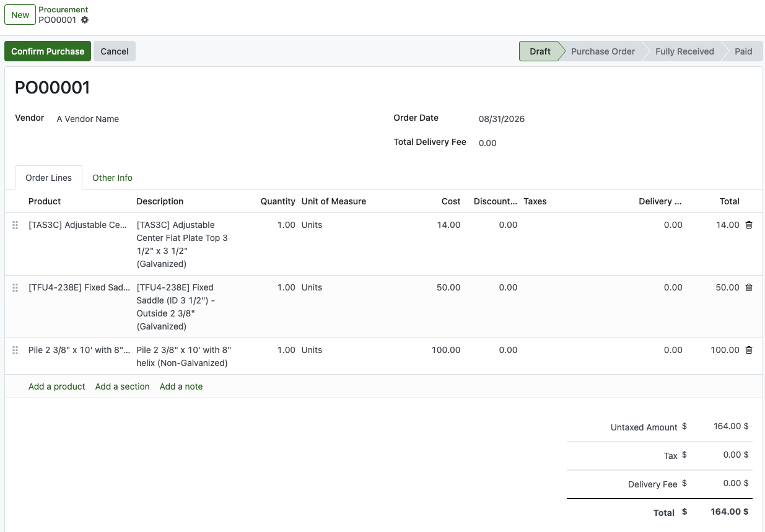Viewport: 765px width, 532px height.
Task: Open the TFU4-238E Fixed Saddle product cell
Action: coord(79,287)
